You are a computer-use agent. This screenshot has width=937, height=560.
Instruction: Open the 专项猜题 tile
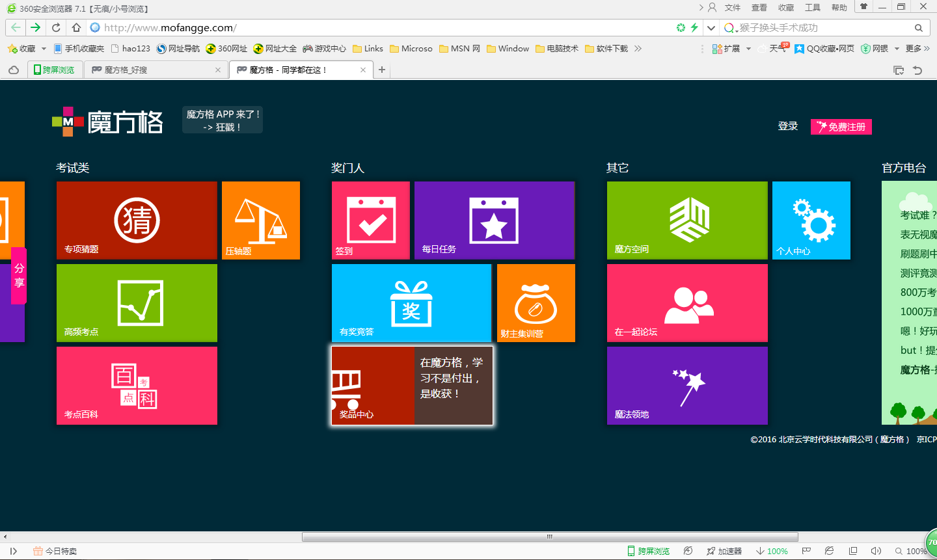coord(137,220)
